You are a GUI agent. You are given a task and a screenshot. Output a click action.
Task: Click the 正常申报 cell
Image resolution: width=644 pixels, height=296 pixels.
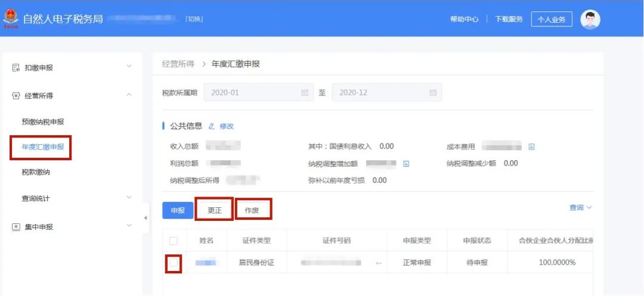(x=417, y=263)
